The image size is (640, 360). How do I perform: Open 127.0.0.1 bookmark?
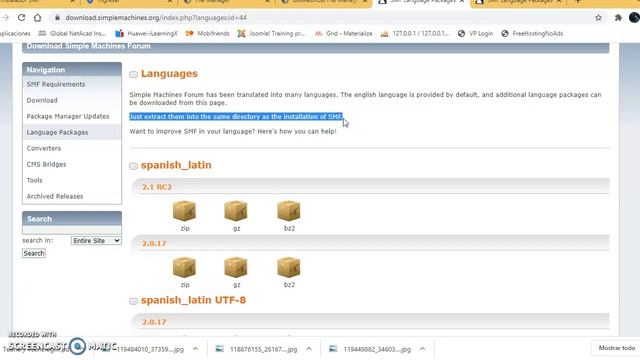[x=415, y=33]
